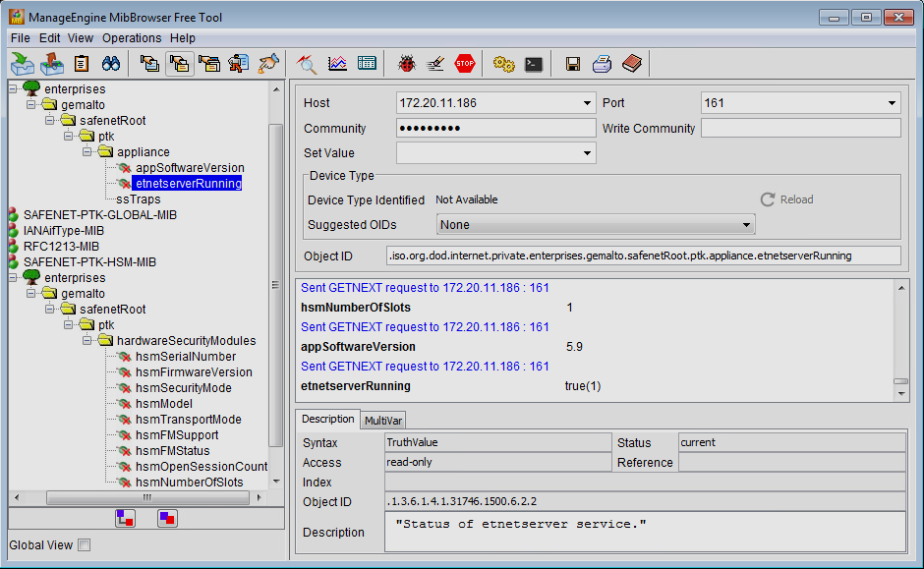Open the Host address dropdown
Viewport: 924px width, 569px height.
click(x=587, y=103)
